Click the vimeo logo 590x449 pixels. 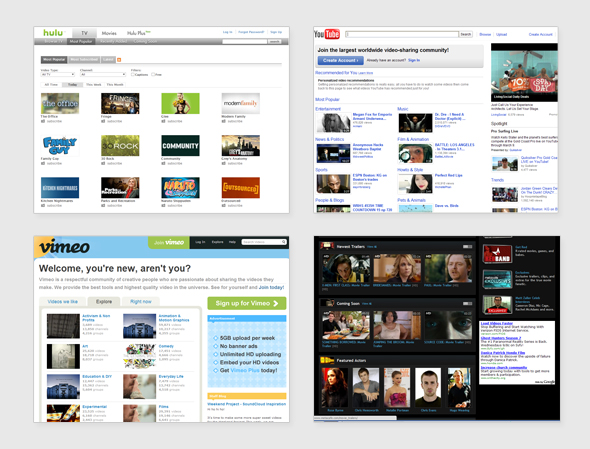(x=64, y=247)
